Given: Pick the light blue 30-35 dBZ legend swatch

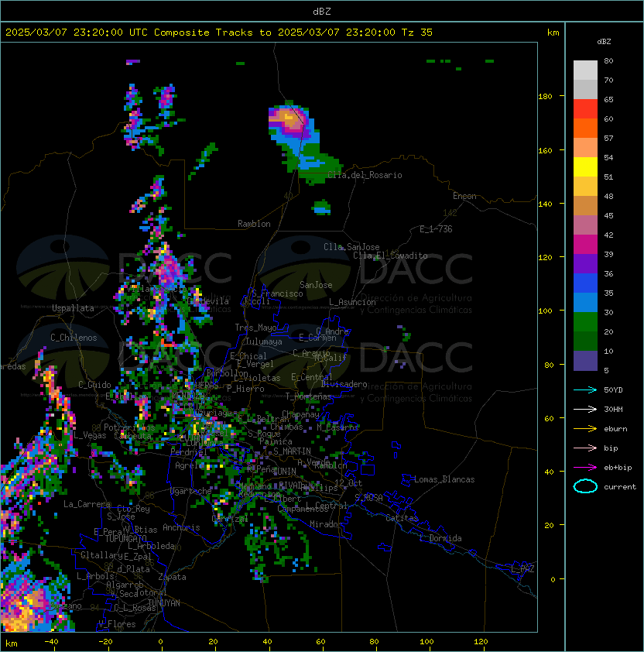Looking at the screenshot, I should tap(585, 302).
